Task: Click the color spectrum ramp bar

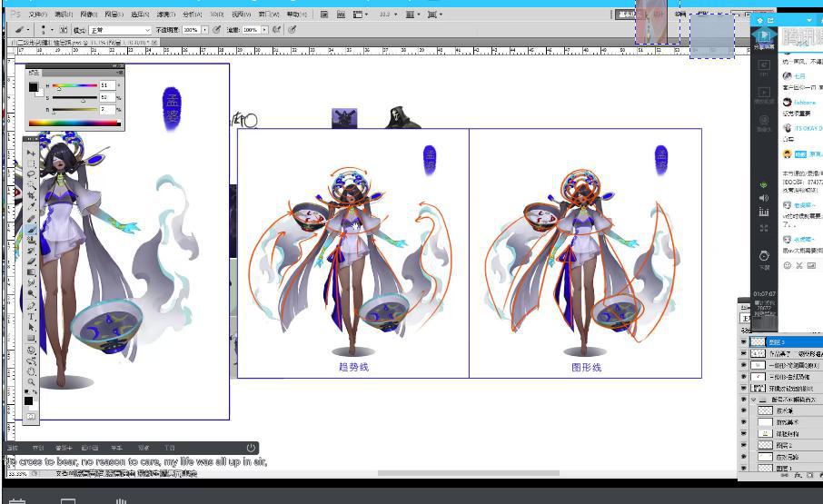Action: 74,124
